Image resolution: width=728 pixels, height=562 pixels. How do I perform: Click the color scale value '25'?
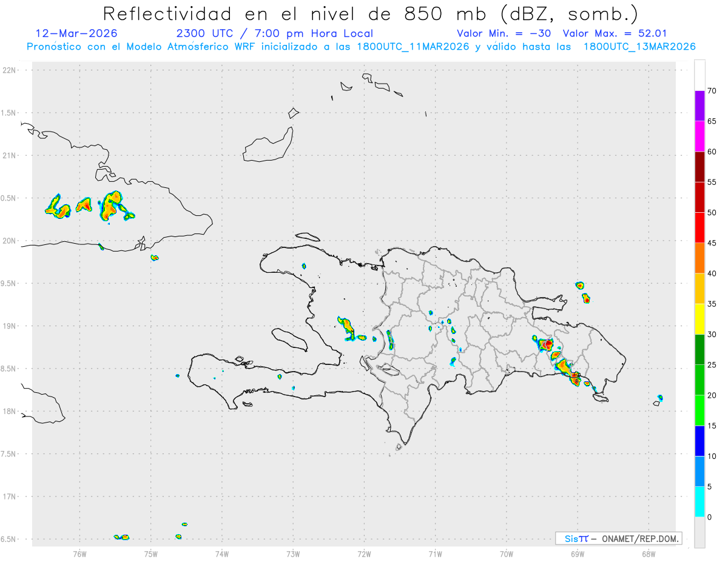coord(712,365)
